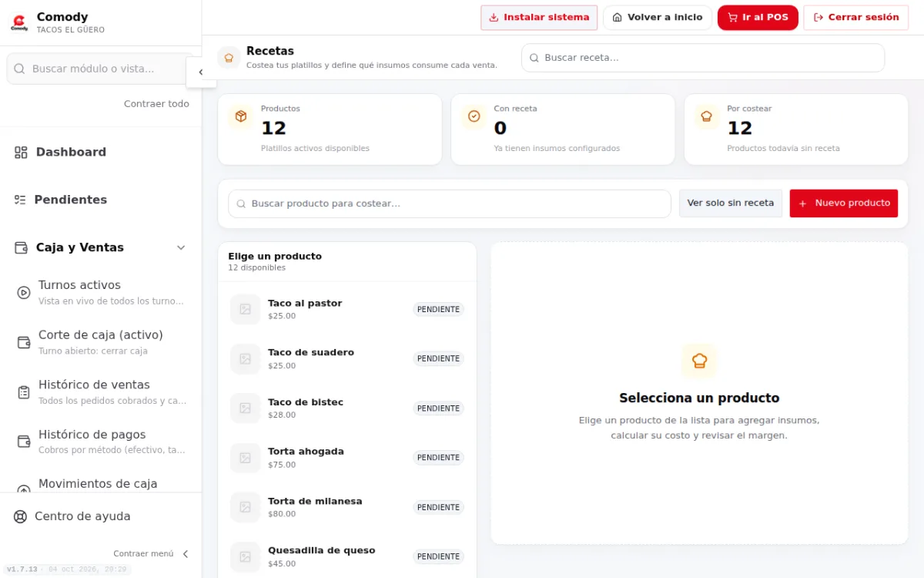Image resolution: width=924 pixels, height=578 pixels.
Task: Go to the POS with Ir al POS
Action: [758, 18]
